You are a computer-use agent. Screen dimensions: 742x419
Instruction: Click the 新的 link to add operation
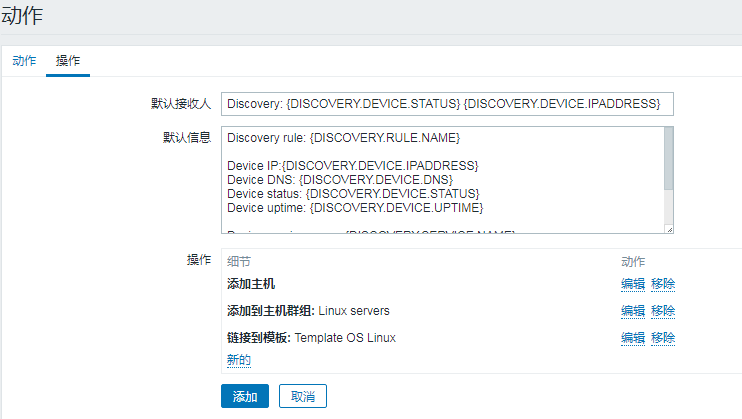[x=238, y=360]
